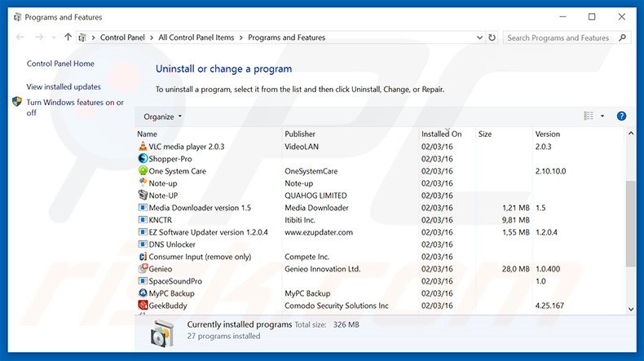
Task: Navigate to All Control Panel Items breadcrumb
Action: point(196,37)
